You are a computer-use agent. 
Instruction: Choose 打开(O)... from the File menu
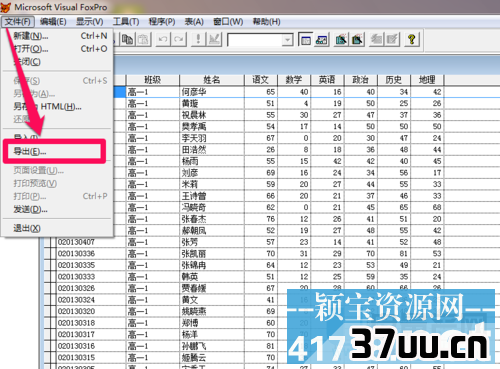click(x=57, y=49)
